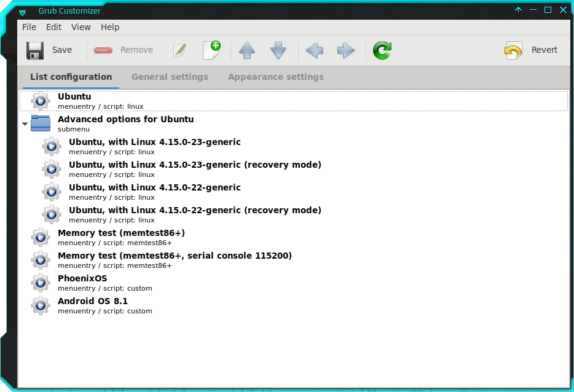
Task: Click the move right arrow icon
Action: 345,50
